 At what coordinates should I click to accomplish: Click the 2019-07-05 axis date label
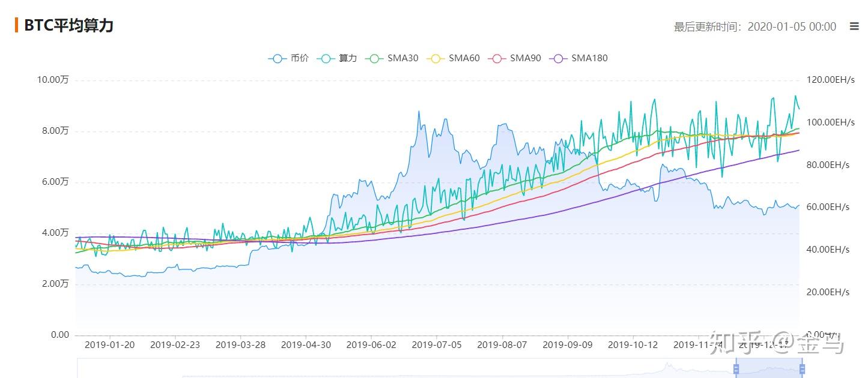tap(438, 345)
